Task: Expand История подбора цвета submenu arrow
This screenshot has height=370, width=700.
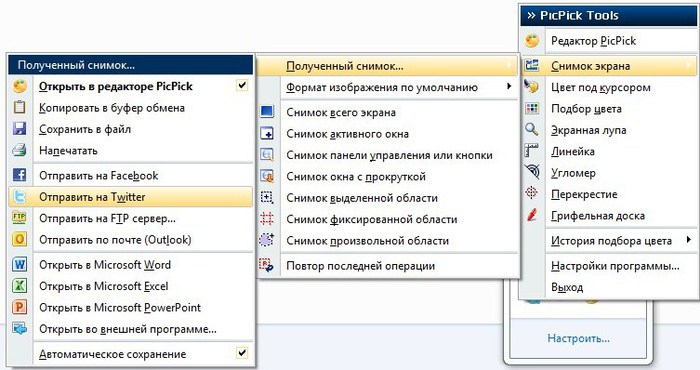Action: pyautogui.click(x=689, y=240)
